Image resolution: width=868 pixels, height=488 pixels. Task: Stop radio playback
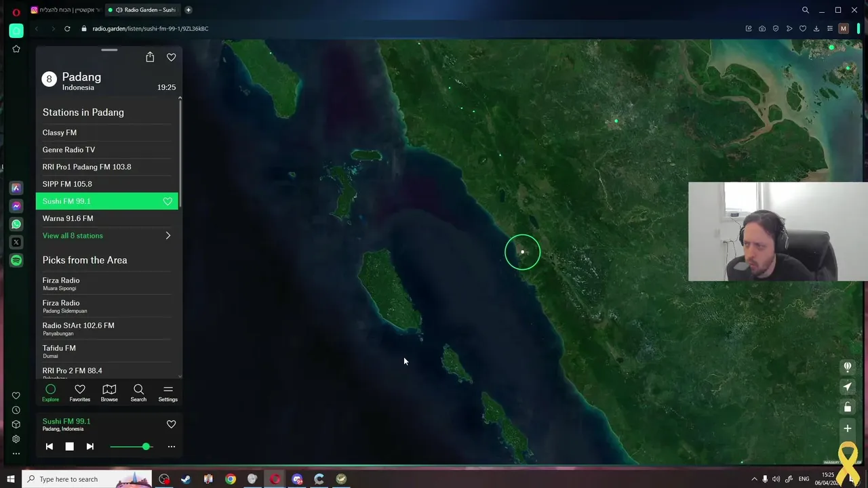point(69,447)
